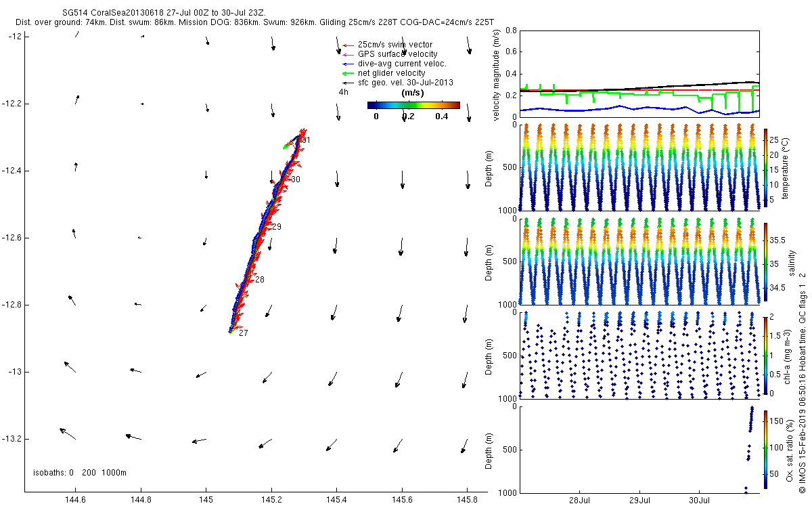Click day marker "30" along the glider track
The height and width of the screenshot is (508, 812).
point(296,179)
